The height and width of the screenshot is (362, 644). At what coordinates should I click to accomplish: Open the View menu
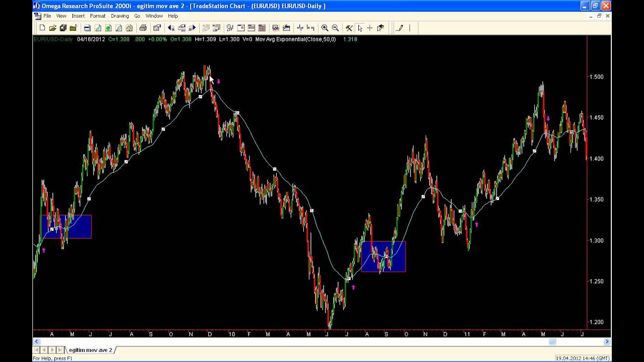[x=61, y=16]
